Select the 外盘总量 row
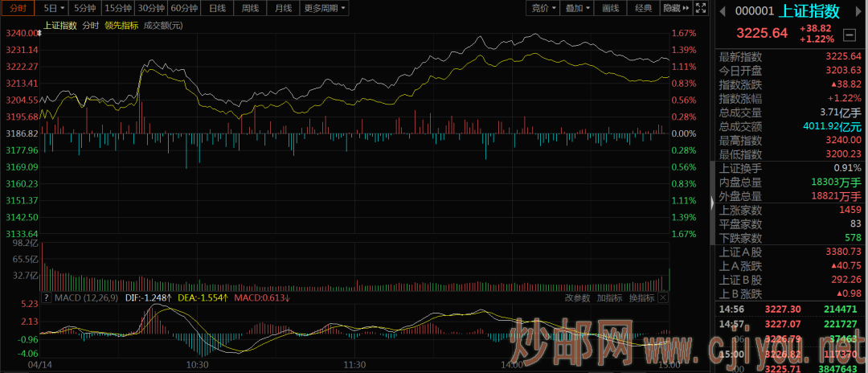 pos(791,196)
